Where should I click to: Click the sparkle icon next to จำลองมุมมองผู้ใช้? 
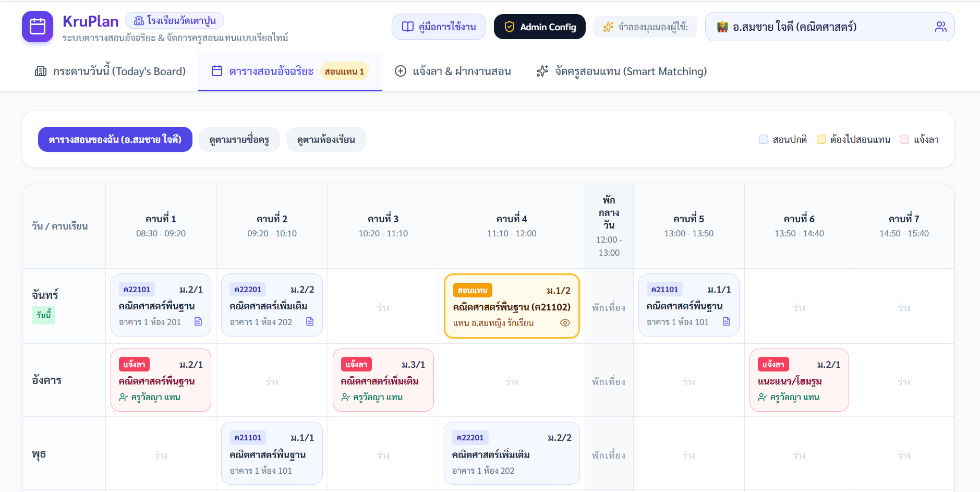pos(608,27)
